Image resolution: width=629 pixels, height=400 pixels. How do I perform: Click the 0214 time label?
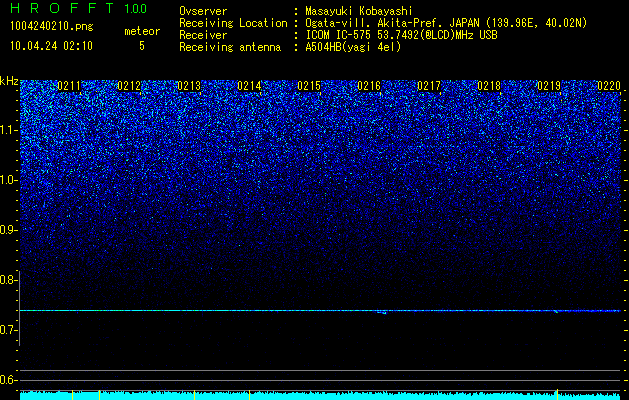pyautogui.click(x=249, y=86)
